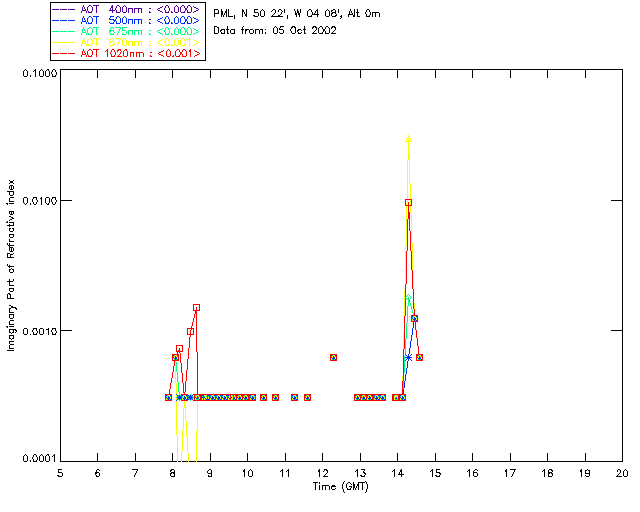640x512 pixels.
Task: Click the blue asterisk marker just after time 14
Action: tap(408, 358)
